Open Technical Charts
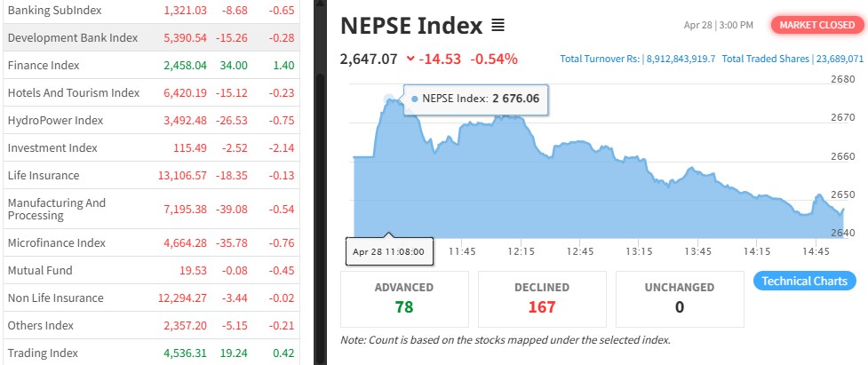This screenshot has width=868, height=365. tap(804, 281)
